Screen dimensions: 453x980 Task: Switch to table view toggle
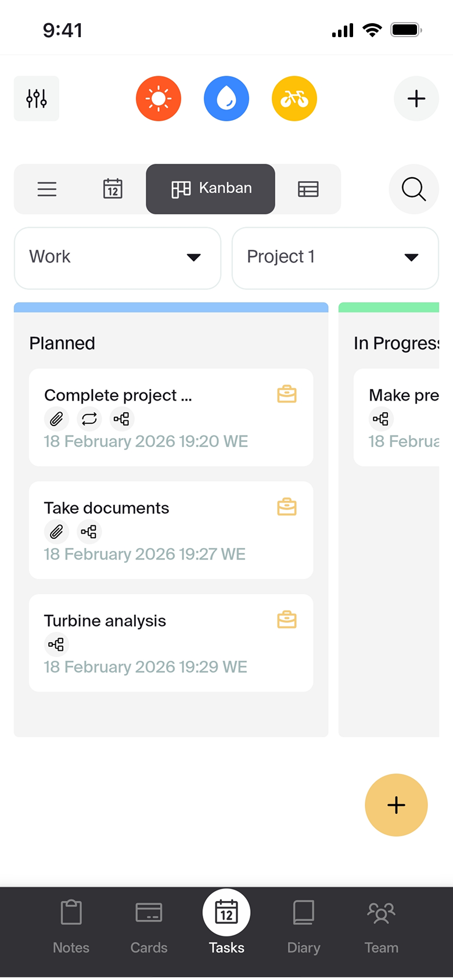tap(308, 189)
